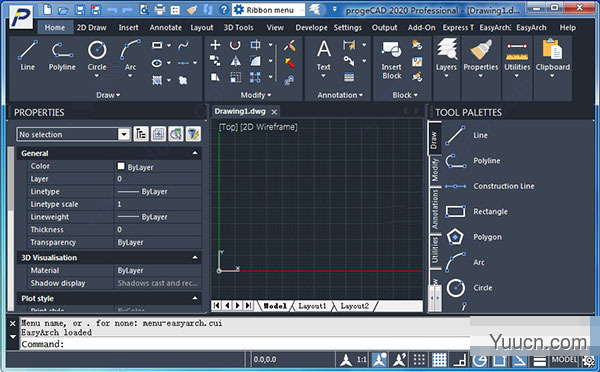
Task: Collapse the General section
Action: [195, 153]
